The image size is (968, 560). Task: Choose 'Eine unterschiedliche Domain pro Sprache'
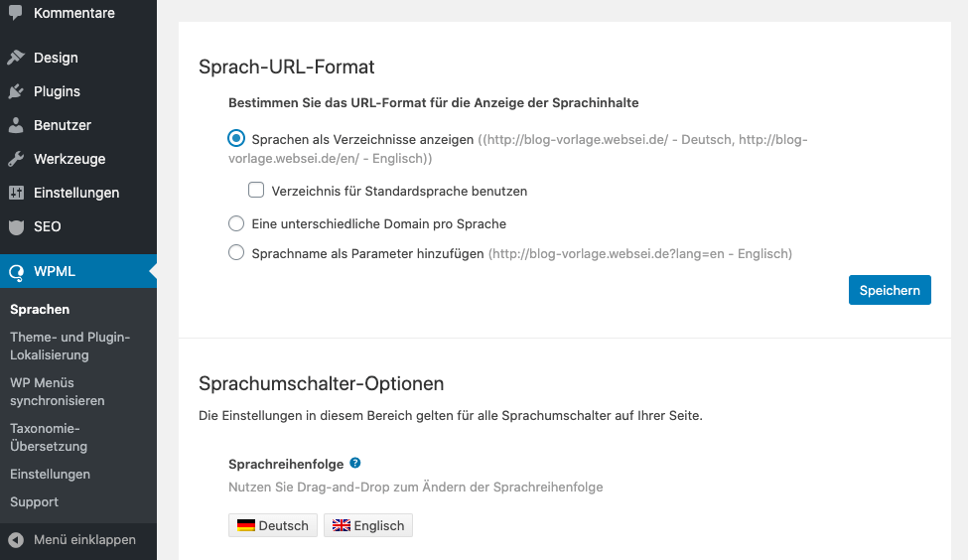[x=236, y=223]
